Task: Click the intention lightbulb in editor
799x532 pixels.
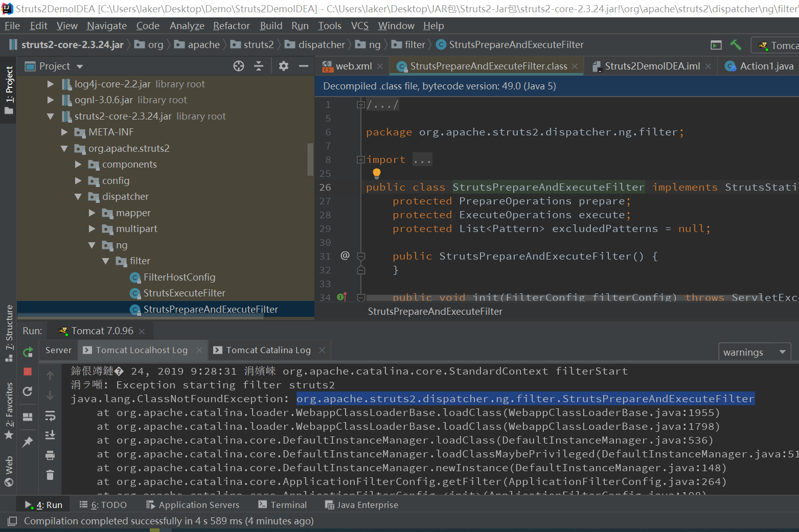Action: (377, 173)
